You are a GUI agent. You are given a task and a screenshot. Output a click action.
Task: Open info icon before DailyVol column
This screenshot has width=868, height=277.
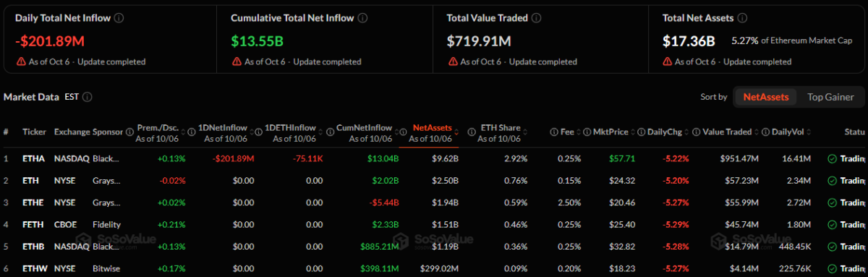tap(766, 132)
